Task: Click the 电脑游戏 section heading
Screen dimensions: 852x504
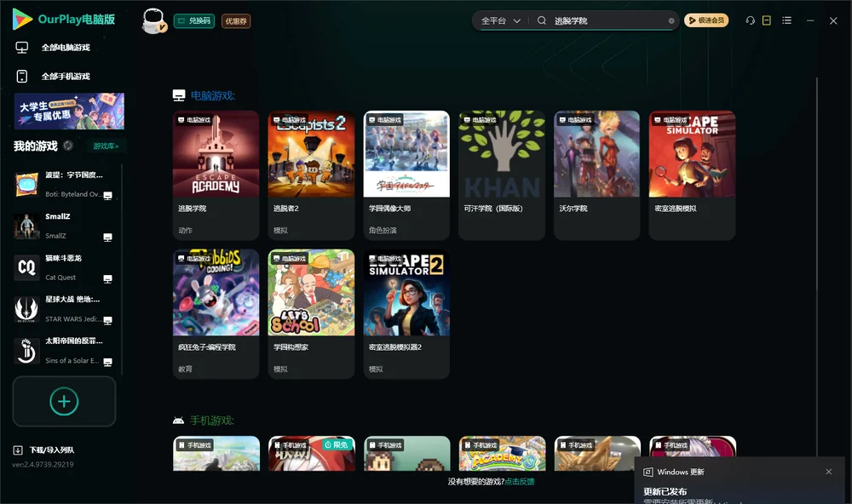Action: (212, 96)
